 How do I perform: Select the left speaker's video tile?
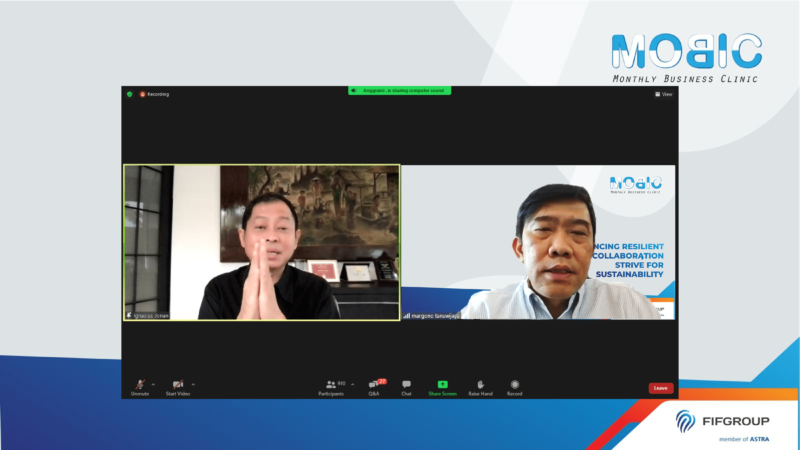[261, 242]
